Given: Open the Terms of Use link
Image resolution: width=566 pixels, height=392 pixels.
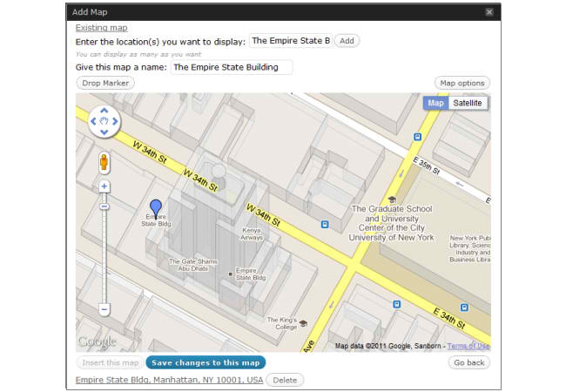Looking at the screenshot, I should [468, 346].
